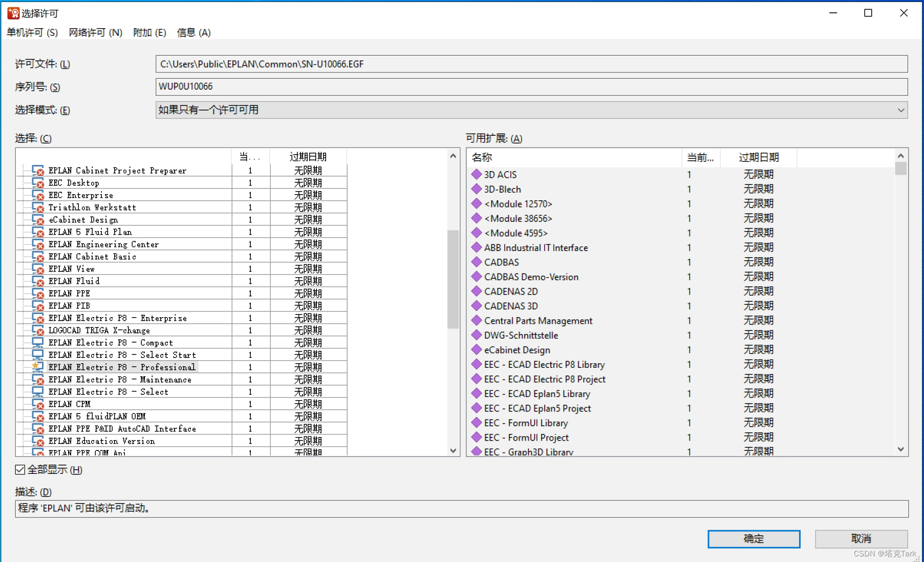Open the 信息 (A) menu
This screenshot has height=562, width=924.
point(194,32)
